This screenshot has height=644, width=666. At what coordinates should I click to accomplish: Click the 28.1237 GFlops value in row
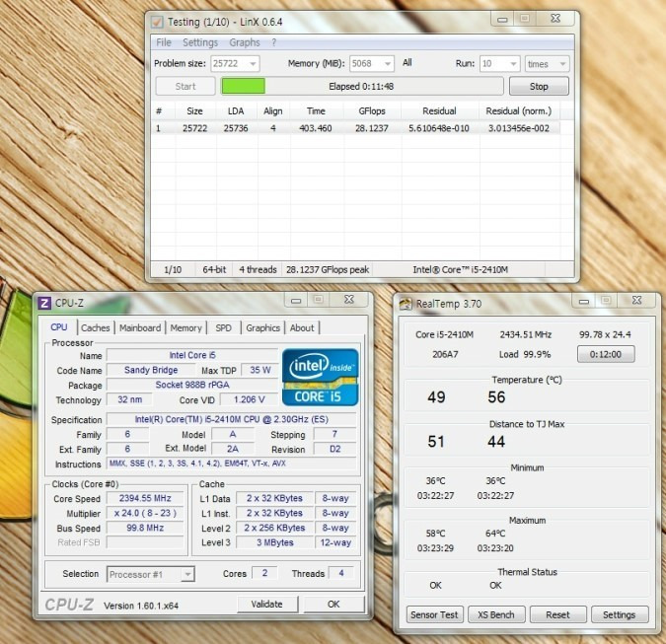(372, 128)
